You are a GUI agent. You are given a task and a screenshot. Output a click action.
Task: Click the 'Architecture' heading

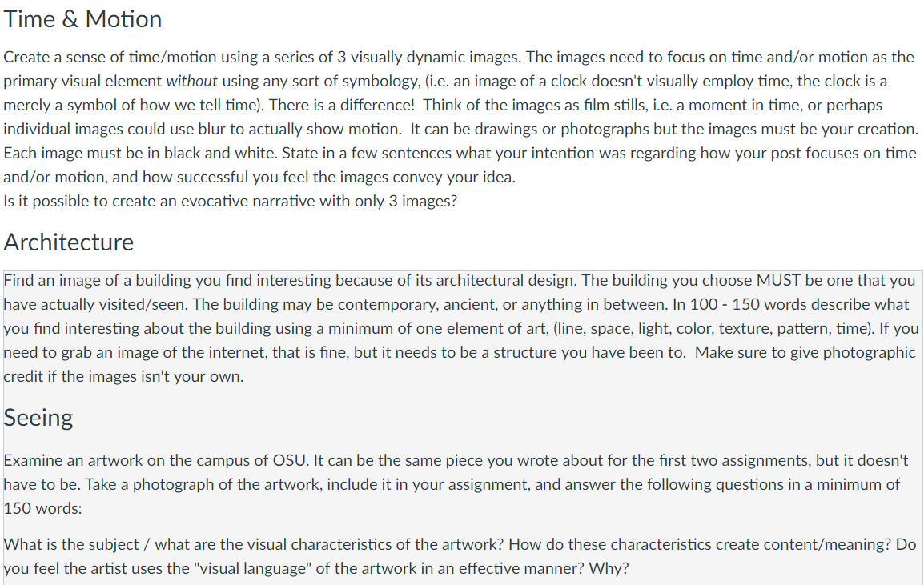coord(69,242)
